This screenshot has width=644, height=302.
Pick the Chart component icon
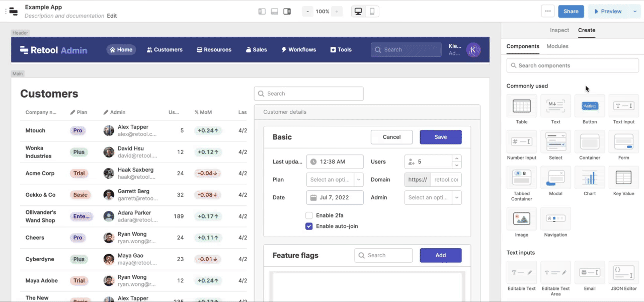tap(590, 178)
